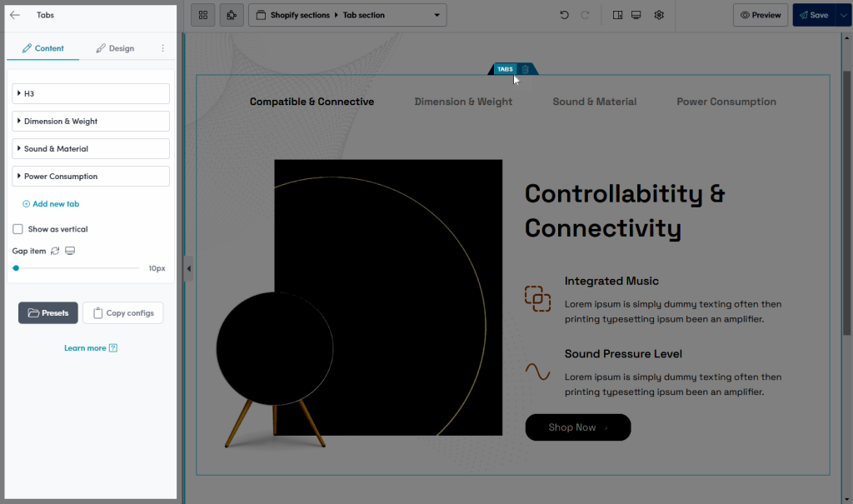
Task: Click the TABS element label badge
Action: coord(505,69)
